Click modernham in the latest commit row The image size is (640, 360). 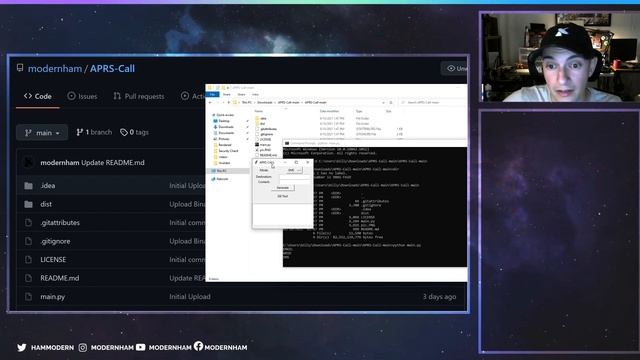pyautogui.click(x=60, y=162)
